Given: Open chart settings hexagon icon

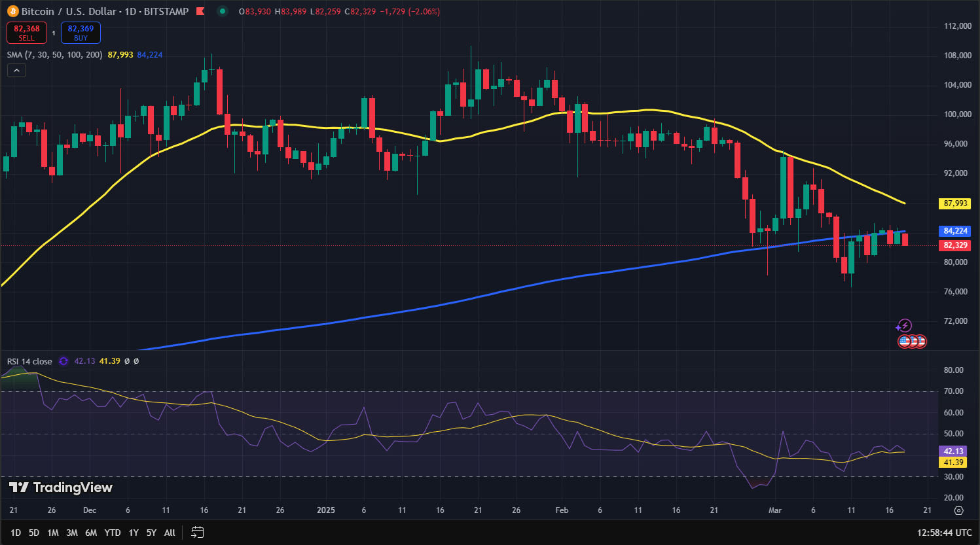Looking at the screenshot, I should pyautogui.click(x=958, y=510).
